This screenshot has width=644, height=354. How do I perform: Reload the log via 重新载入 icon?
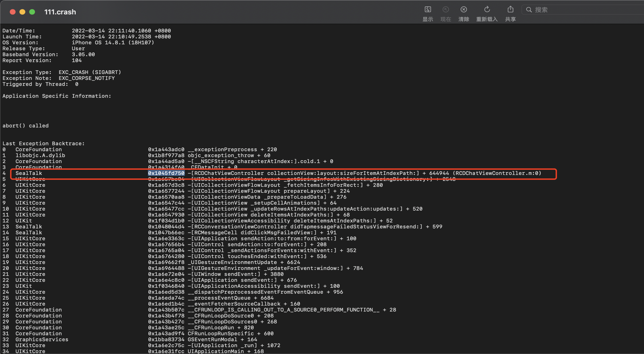[x=487, y=10]
